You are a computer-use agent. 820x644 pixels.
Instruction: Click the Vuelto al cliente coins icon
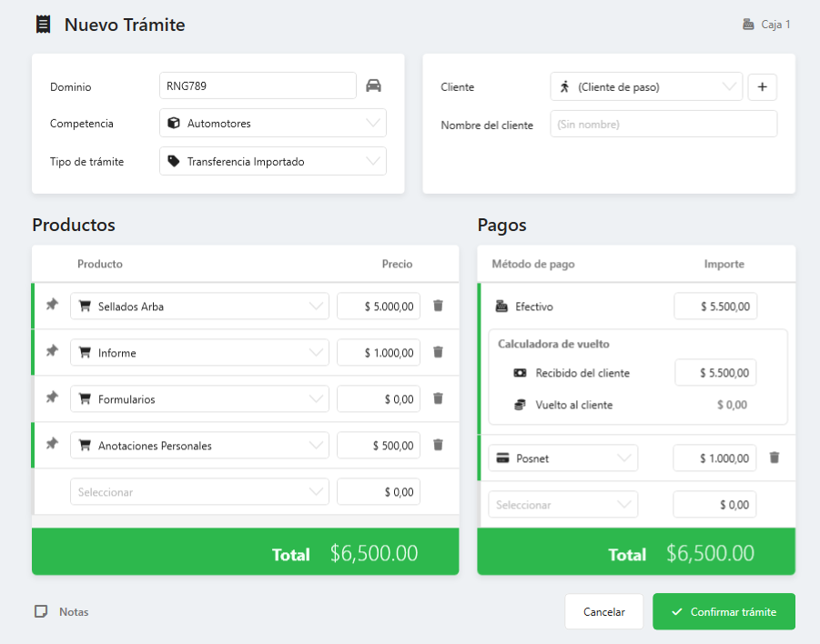coord(520,405)
